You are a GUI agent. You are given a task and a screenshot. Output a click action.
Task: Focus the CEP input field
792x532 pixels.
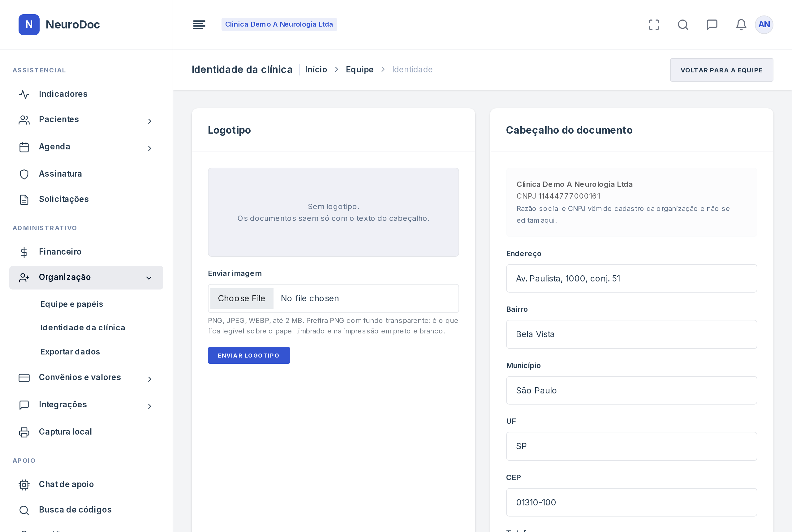631,502
